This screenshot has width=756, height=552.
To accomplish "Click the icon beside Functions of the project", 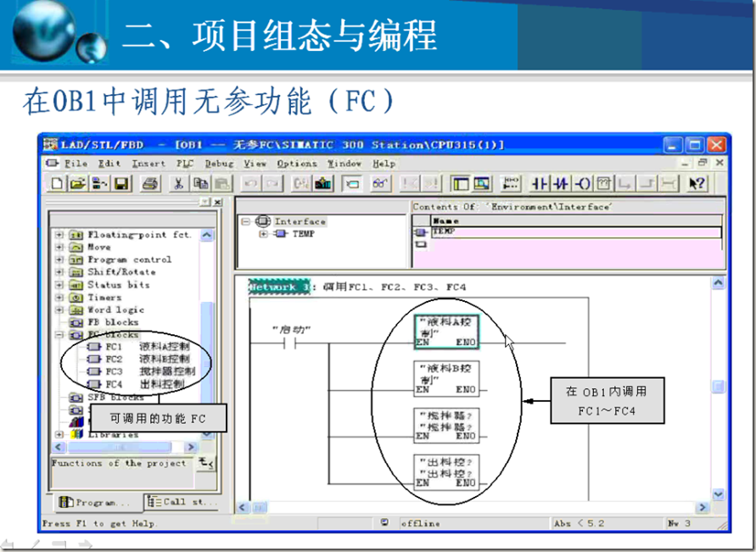I will click(x=206, y=463).
